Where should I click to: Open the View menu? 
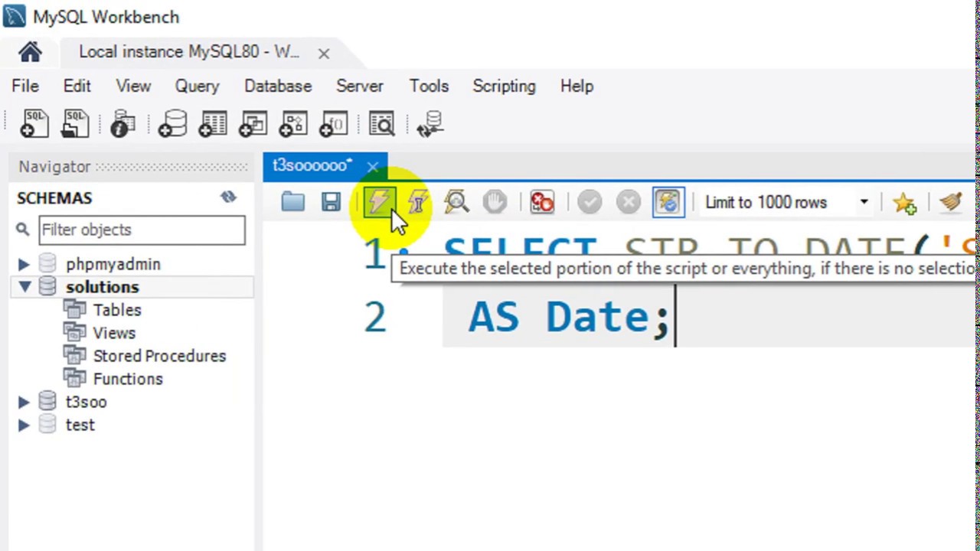(133, 86)
